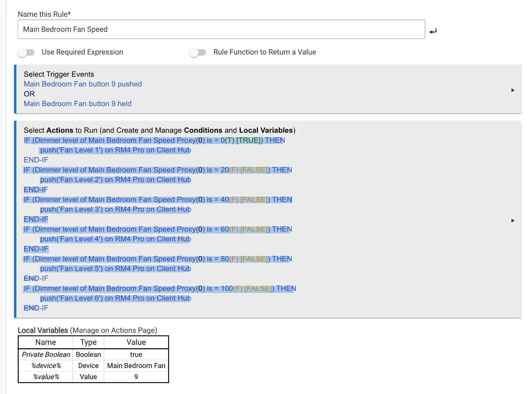This screenshot has height=394, width=532.
Task: Select the IF dimmer level = 40 condition
Action: click(157, 200)
